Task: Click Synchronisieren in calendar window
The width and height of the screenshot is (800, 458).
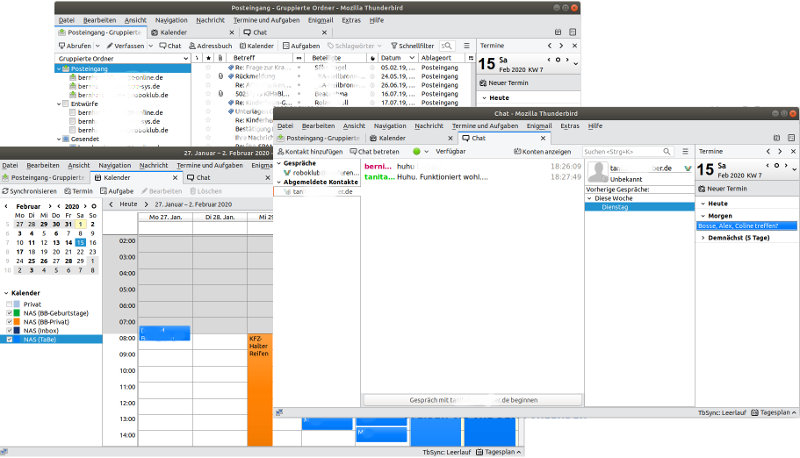Action: coord(30,191)
